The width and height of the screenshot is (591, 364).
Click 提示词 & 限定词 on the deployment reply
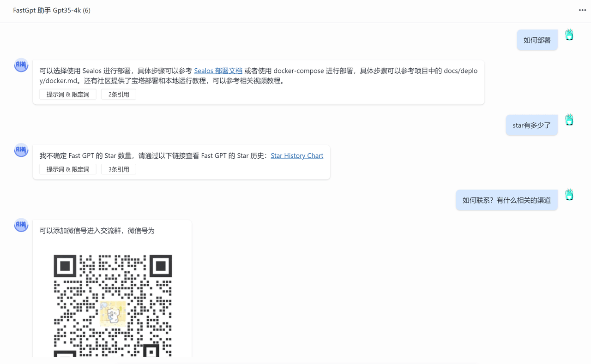(67, 94)
